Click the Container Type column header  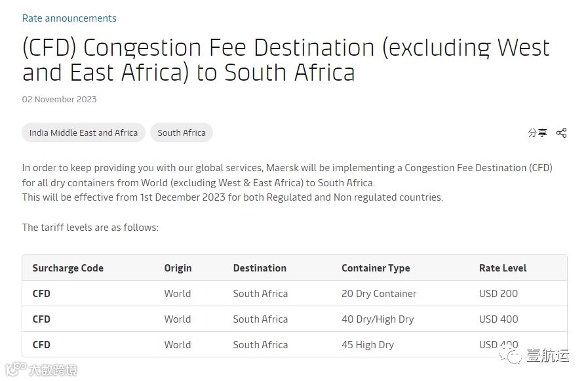(376, 268)
